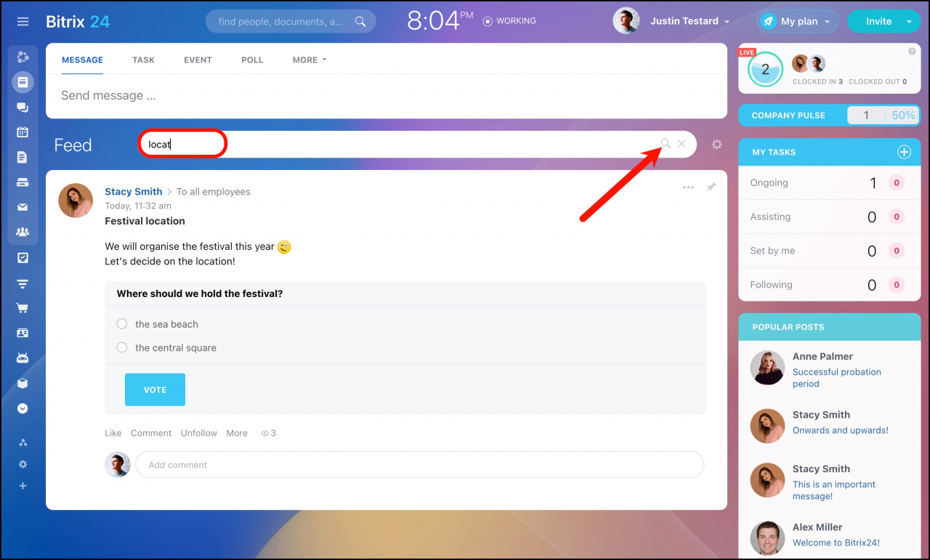Screen dimensions: 930x560
Task: Expand the MORE tab dropdown
Action: pyautogui.click(x=310, y=60)
